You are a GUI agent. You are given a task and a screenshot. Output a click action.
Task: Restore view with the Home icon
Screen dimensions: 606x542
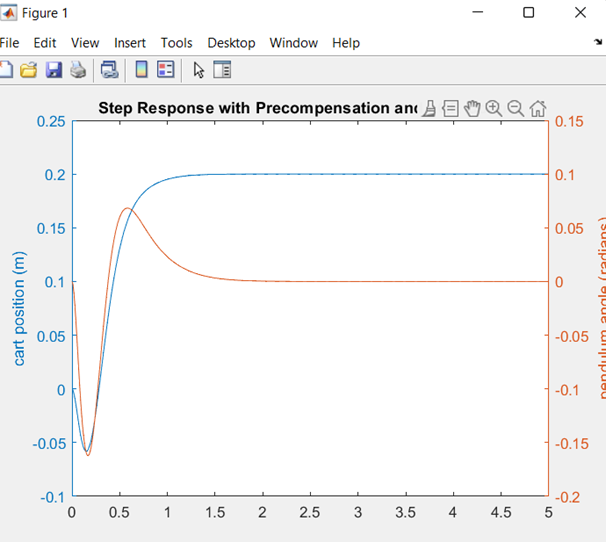[538, 109]
